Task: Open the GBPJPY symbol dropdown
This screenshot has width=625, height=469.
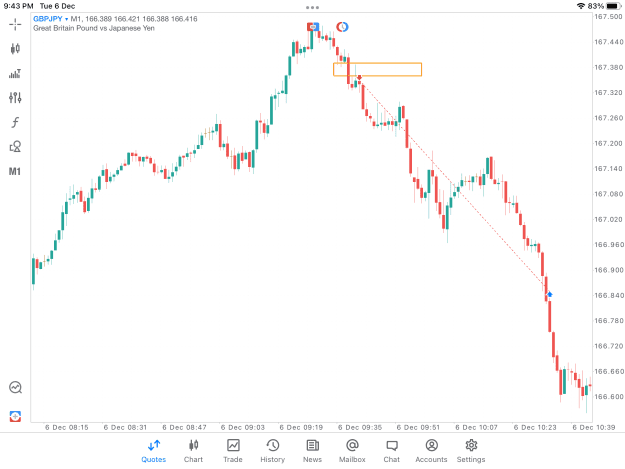Action: click(50, 19)
